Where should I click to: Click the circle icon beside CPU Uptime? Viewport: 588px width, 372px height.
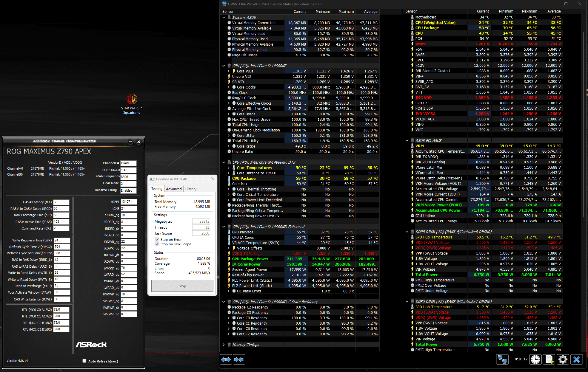coord(412,216)
